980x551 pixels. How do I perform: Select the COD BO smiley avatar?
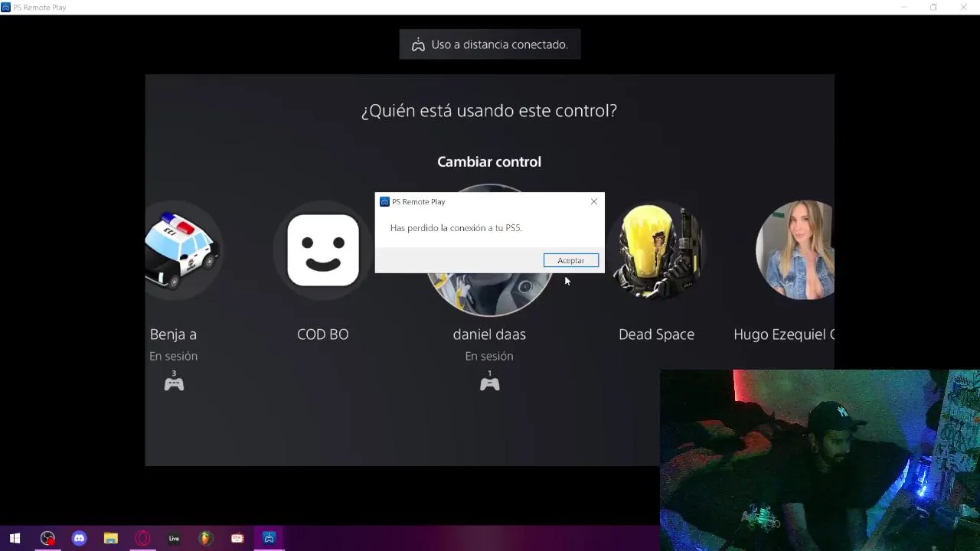323,250
